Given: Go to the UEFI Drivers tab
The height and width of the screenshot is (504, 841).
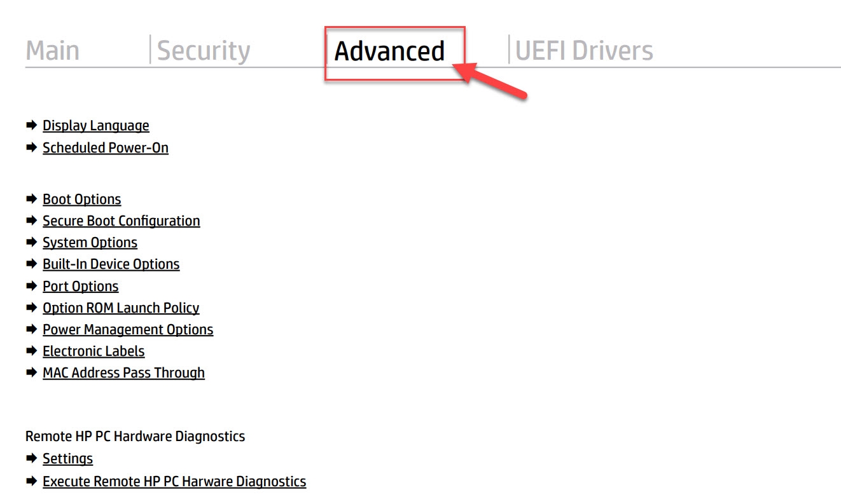Looking at the screenshot, I should [583, 51].
